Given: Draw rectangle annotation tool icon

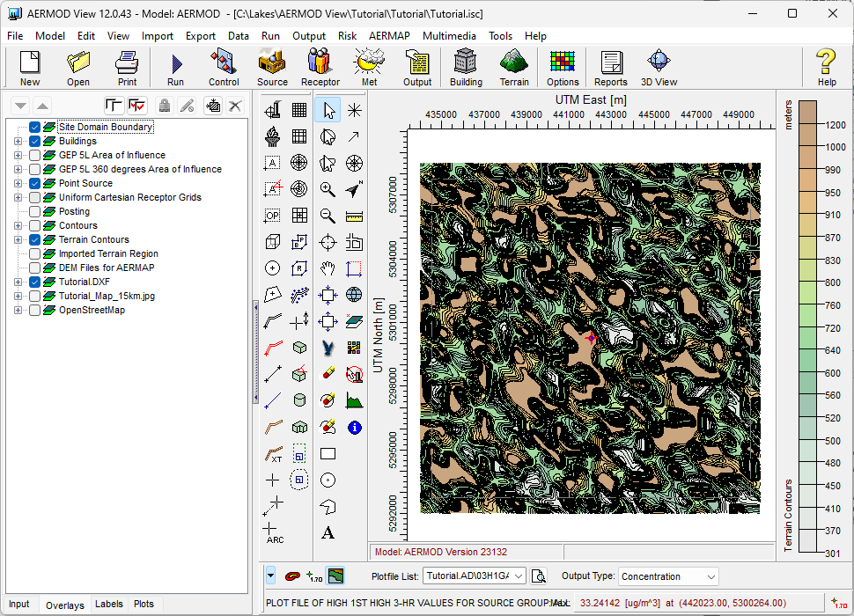Looking at the screenshot, I should (x=328, y=454).
